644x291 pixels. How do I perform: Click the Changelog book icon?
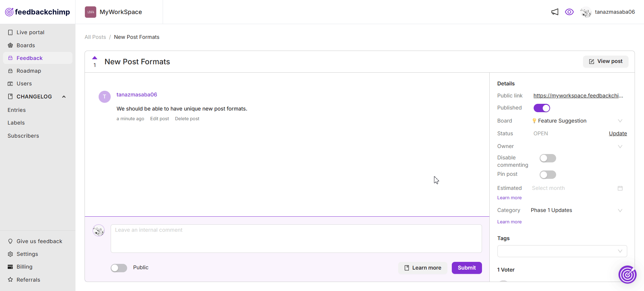pos(10,96)
